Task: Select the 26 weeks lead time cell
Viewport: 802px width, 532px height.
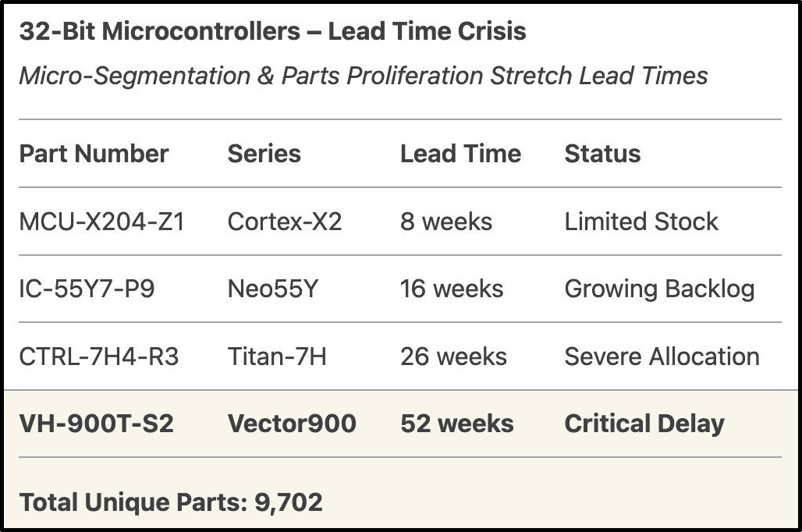Action: point(453,356)
